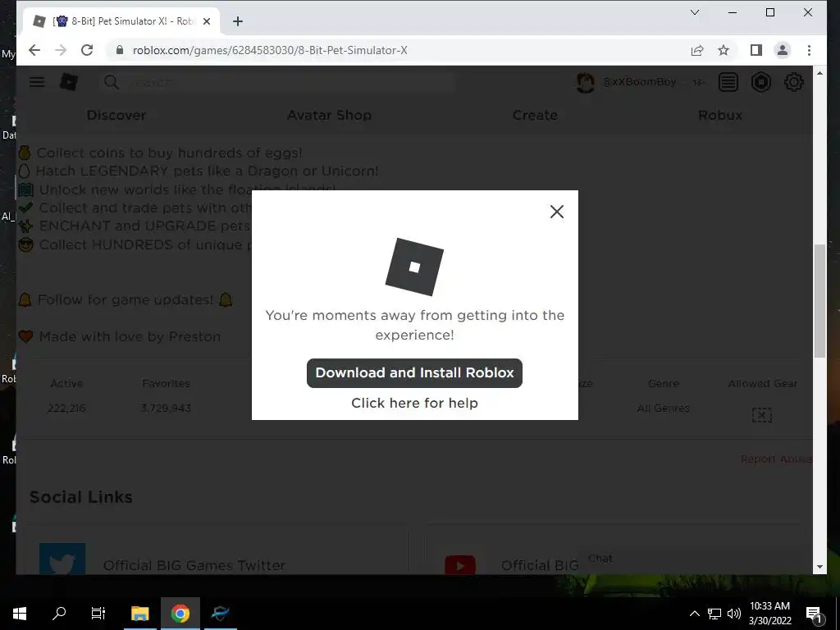Click the Twitter bird icon
This screenshot has height=630, width=840.
[x=62, y=559]
